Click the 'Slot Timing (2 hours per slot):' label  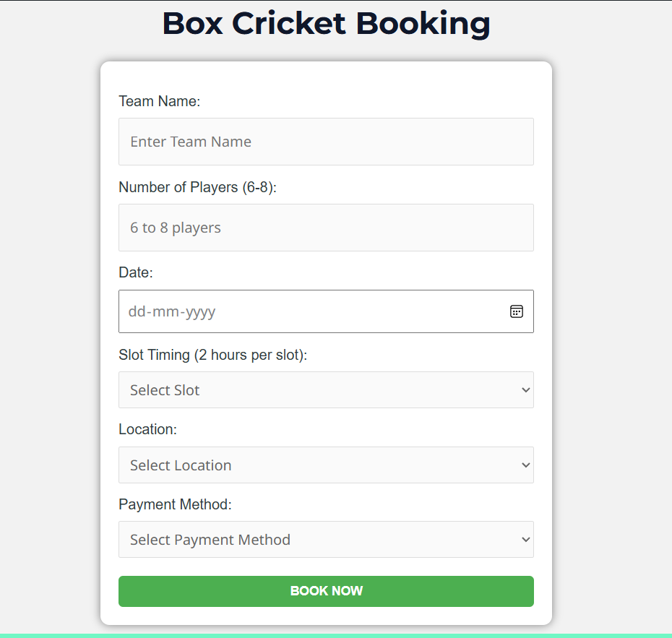click(212, 355)
